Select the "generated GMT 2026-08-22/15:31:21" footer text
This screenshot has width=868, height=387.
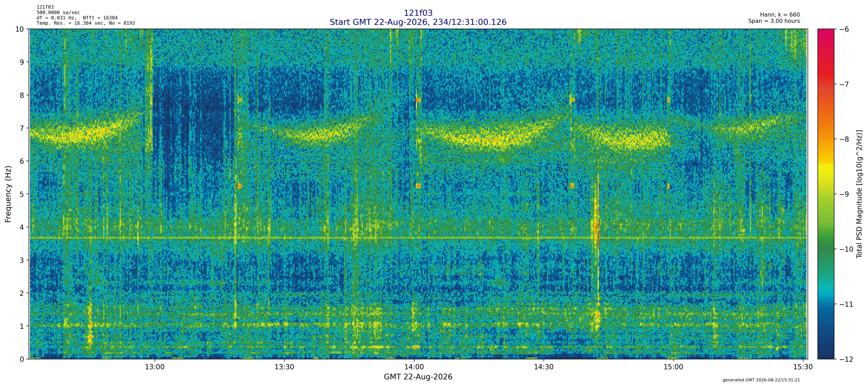761,380
